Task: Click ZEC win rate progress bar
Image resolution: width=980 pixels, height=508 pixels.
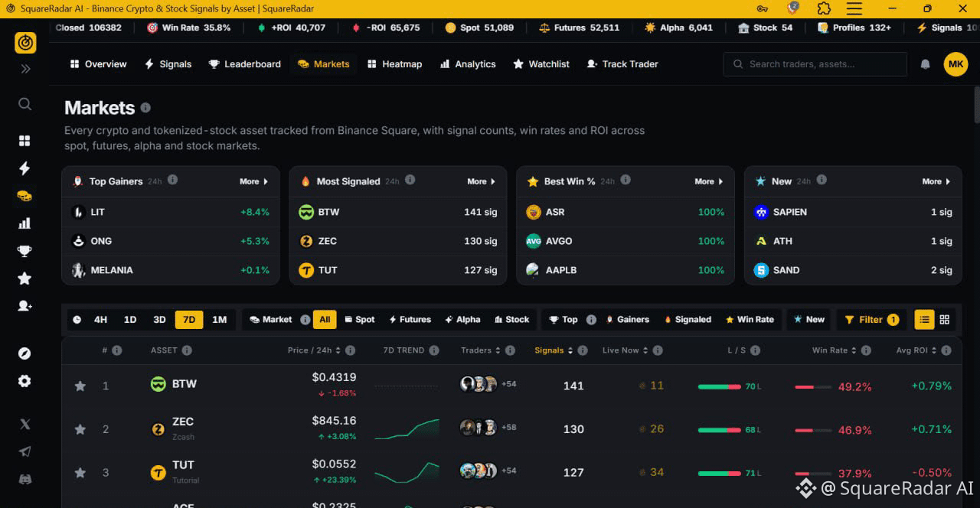Action: click(x=813, y=430)
